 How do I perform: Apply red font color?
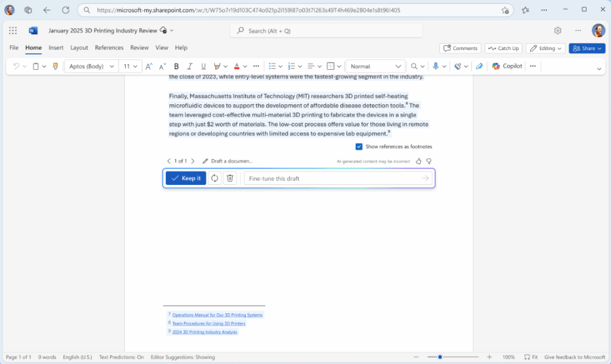236,66
